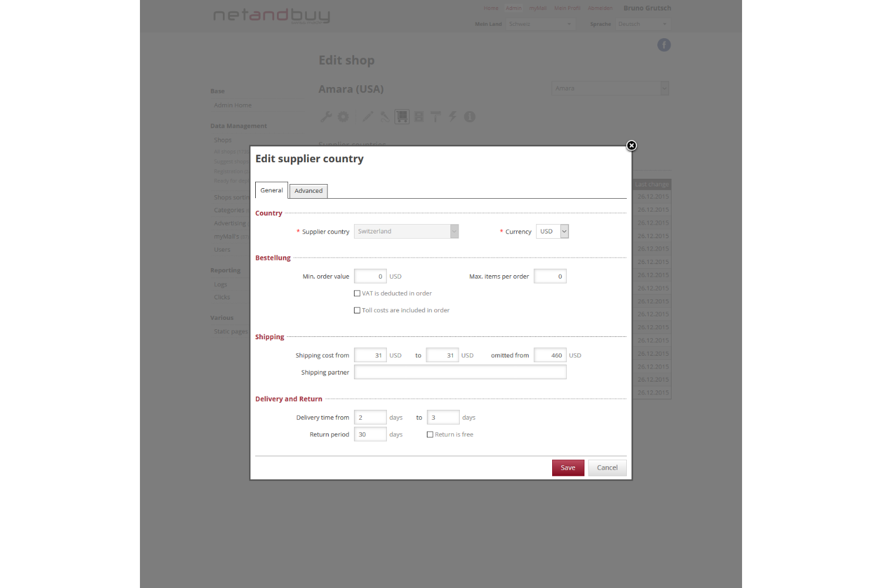Select the pencil edit icon
This screenshot has height=588, width=882.
(367, 117)
